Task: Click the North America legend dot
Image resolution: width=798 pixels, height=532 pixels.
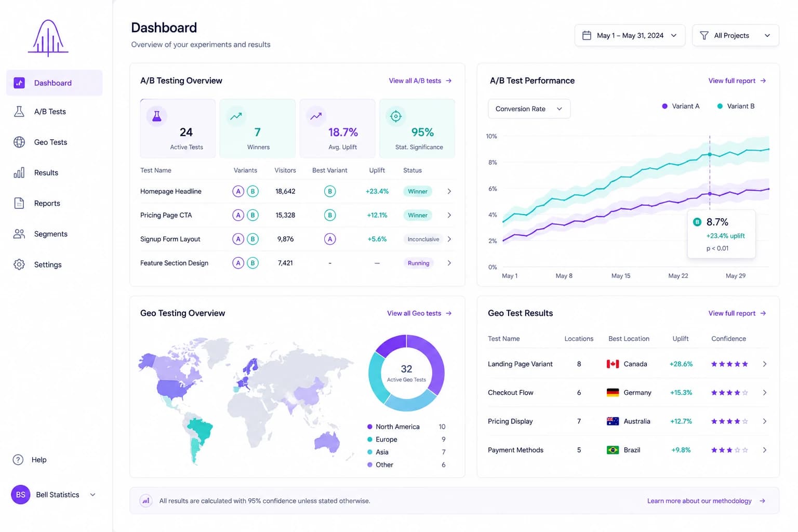Action: tap(370, 427)
